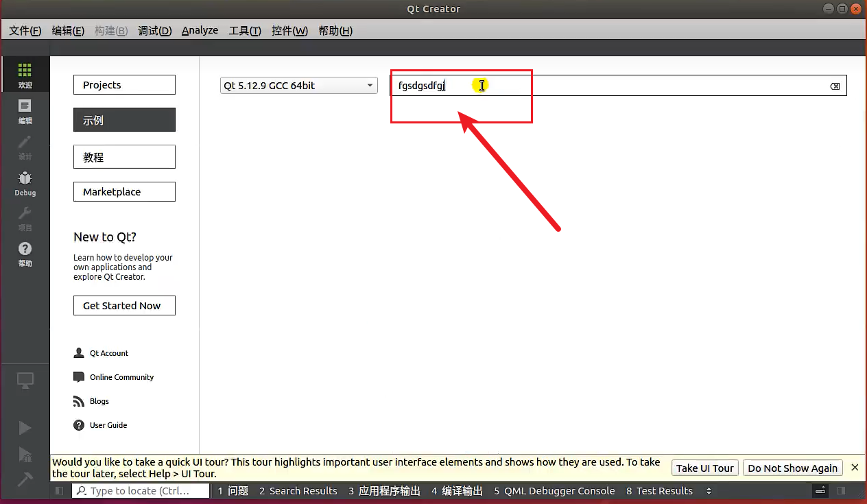Open the 2 Search Results pane
This screenshot has height=504, width=867.
298,491
